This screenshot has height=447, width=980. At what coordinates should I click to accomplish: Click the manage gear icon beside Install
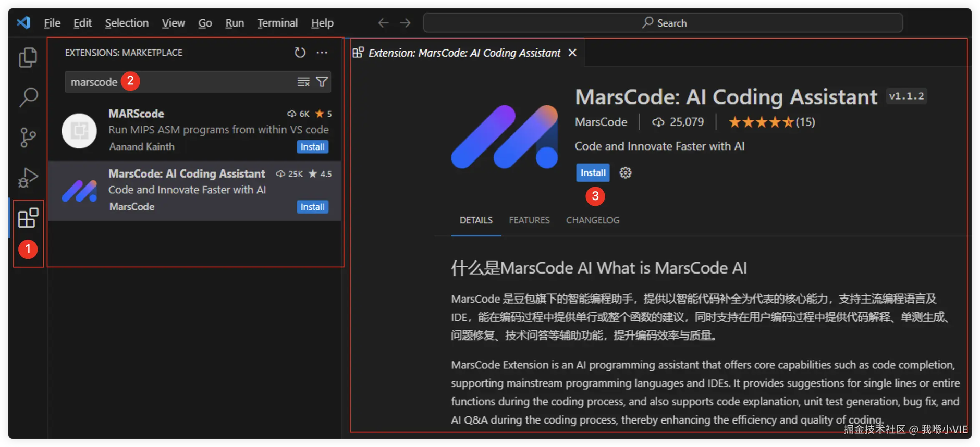[626, 172]
